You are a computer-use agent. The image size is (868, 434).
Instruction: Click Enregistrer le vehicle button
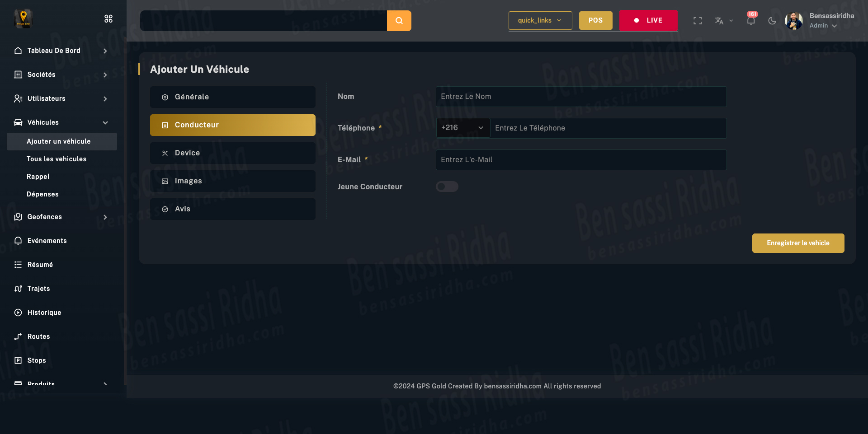click(x=798, y=243)
